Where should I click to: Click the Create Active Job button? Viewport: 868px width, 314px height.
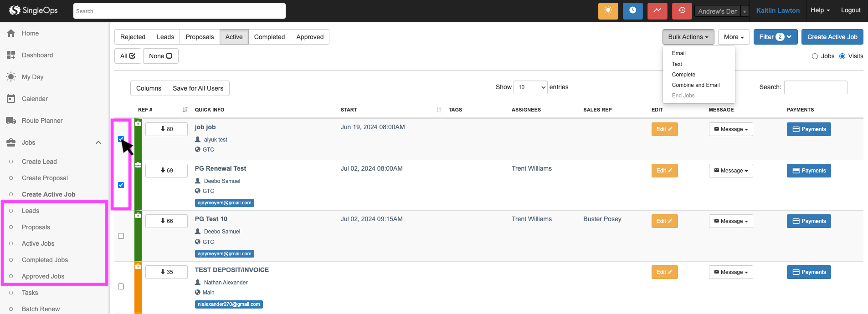pos(832,37)
